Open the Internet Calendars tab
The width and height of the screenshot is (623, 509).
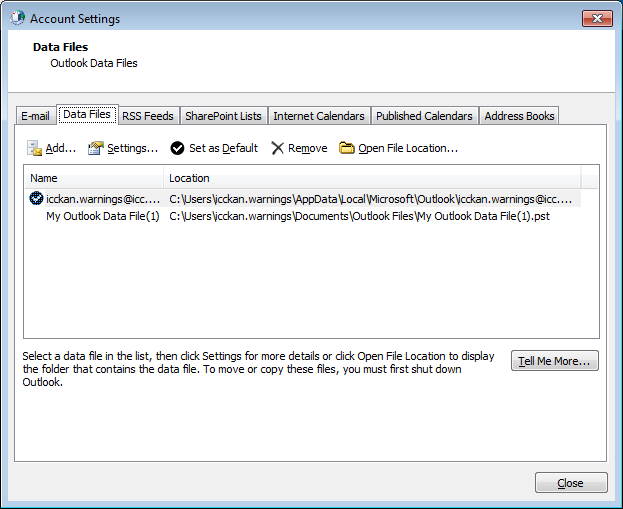click(x=319, y=116)
